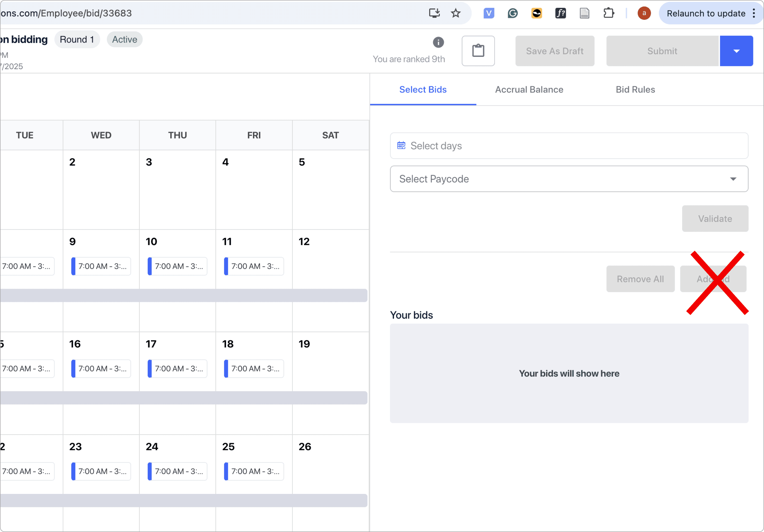Switch to the Bid Rules tab

point(635,89)
